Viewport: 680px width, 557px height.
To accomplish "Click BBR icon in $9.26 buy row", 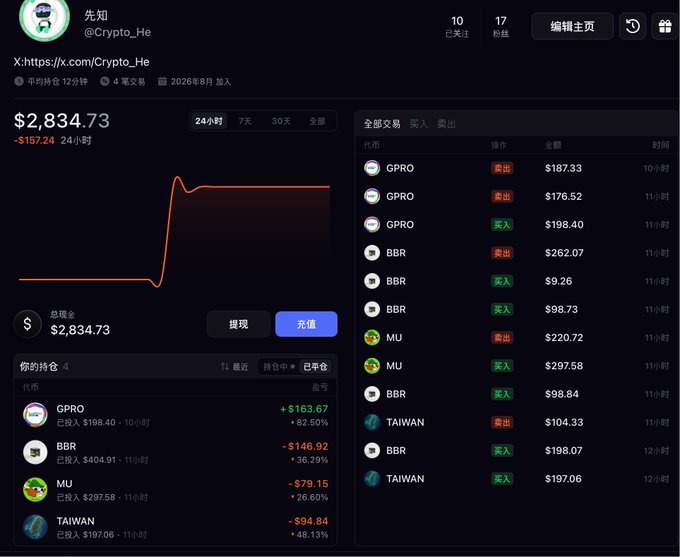I will pos(372,281).
